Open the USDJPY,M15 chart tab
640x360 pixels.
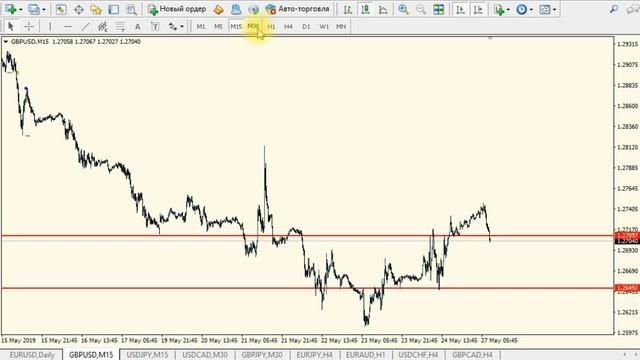pos(147,355)
